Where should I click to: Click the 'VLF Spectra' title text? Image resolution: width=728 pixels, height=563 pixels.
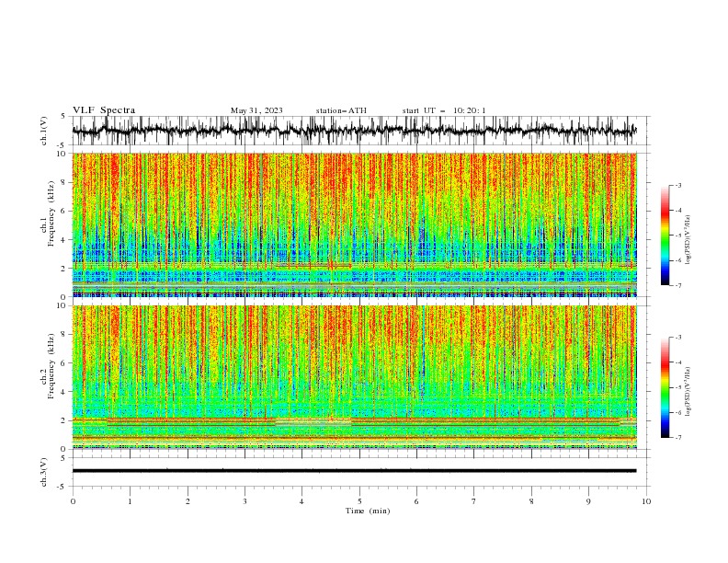coord(104,110)
